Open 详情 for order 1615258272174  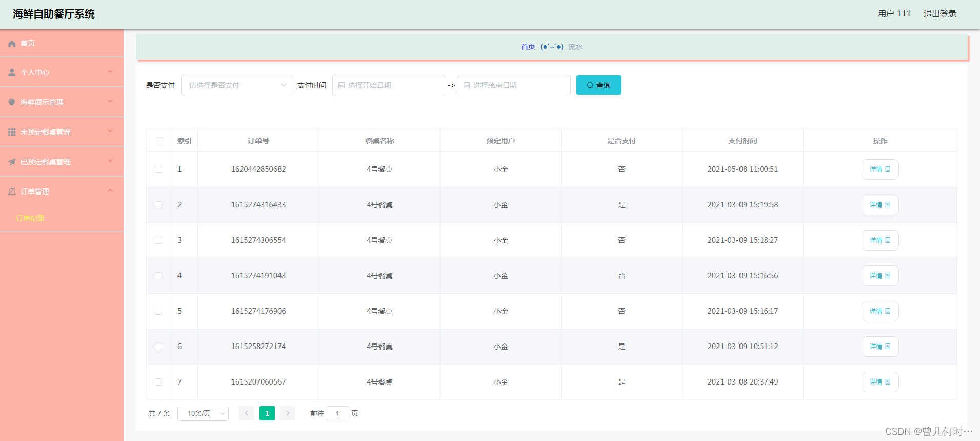point(880,347)
